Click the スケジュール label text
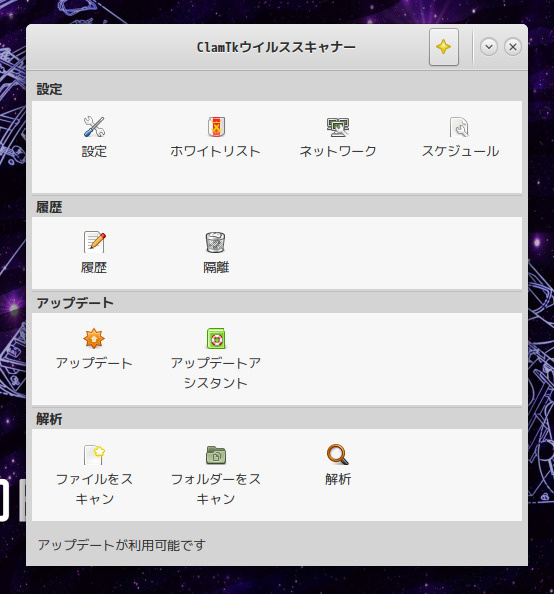The width and height of the screenshot is (554, 594). [460, 152]
